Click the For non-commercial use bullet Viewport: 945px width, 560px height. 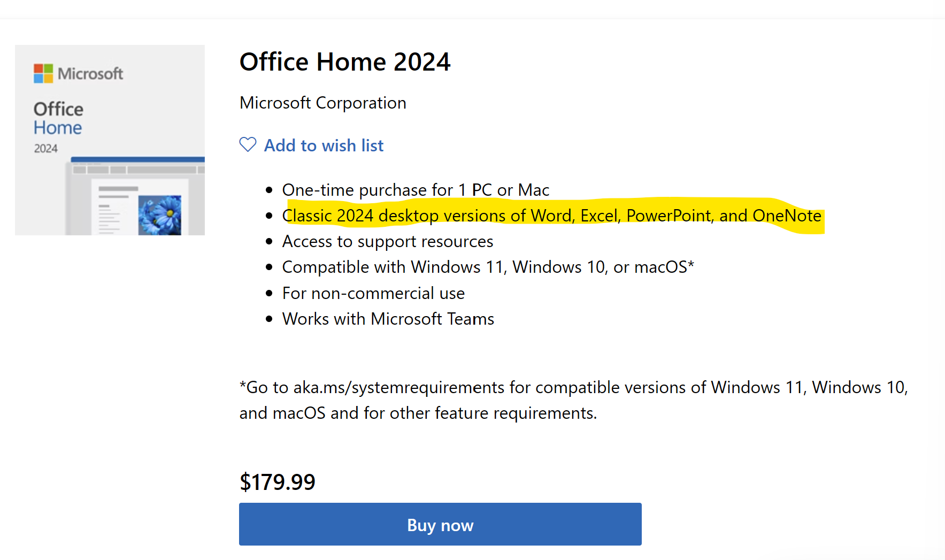(x=373, y=293)
